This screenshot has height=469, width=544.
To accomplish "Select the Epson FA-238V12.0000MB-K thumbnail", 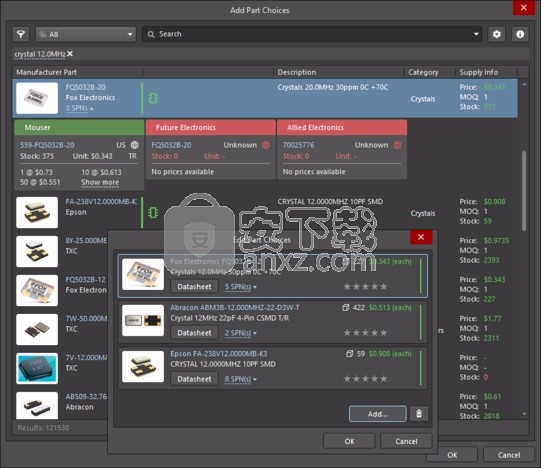I will coord(37,212).
